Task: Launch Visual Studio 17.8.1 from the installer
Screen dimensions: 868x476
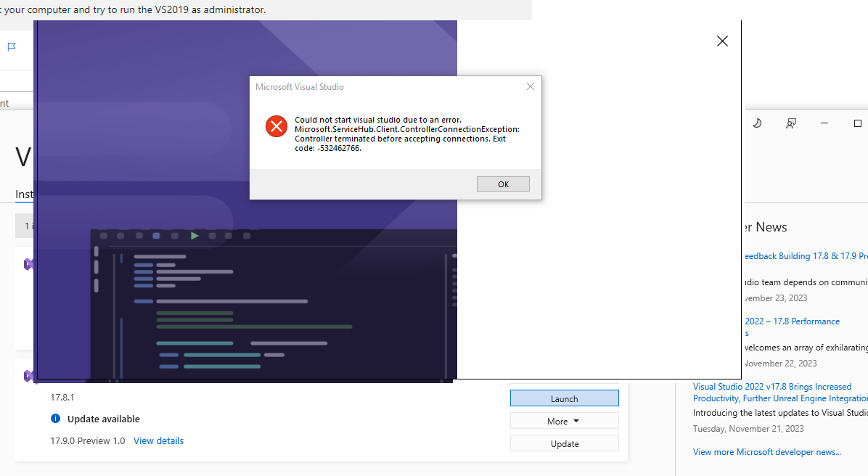Action: [564, 398]
